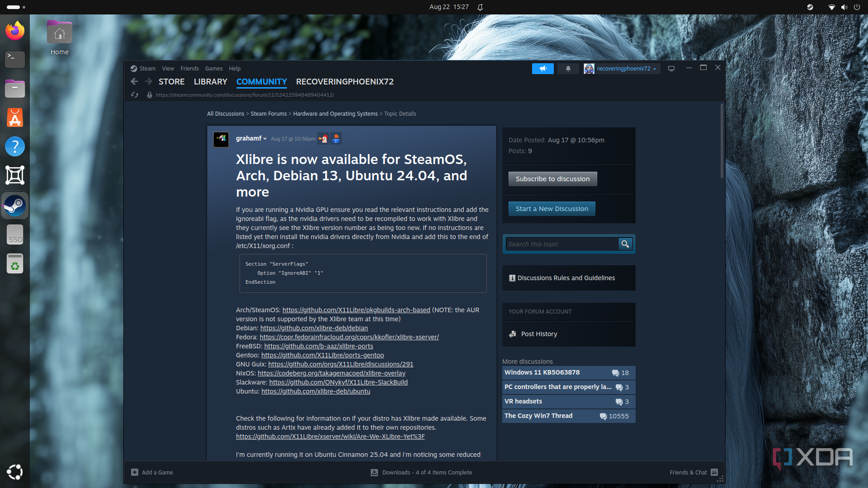The image size is (868, 488).
Task: Open Terminal from the dock
Action: (x=15, y=60)
